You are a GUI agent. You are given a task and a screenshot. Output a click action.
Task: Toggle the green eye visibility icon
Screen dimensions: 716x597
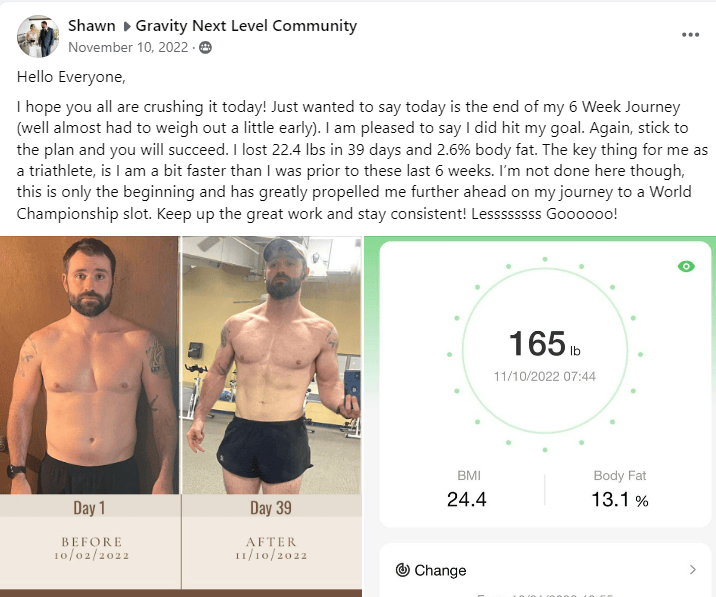click(x=686, y=266)
